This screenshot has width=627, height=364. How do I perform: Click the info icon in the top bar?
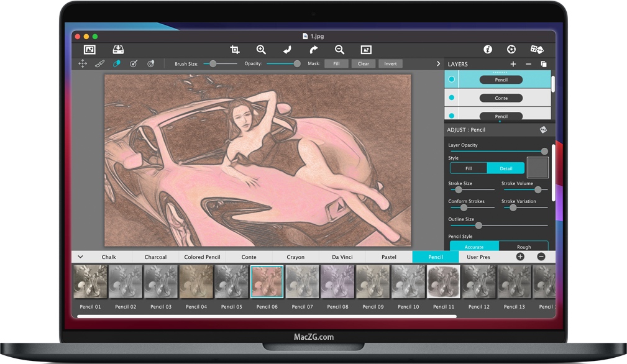pyautogui.click(x=488, y=48)
